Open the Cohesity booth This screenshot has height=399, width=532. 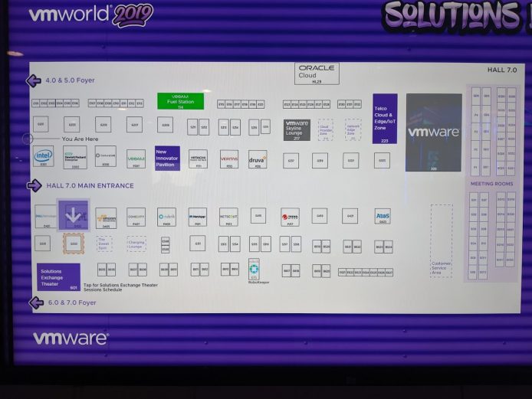point(136,217)
